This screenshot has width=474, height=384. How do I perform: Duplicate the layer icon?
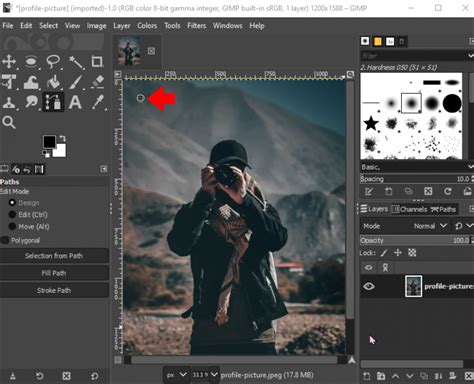click(424, 376)
